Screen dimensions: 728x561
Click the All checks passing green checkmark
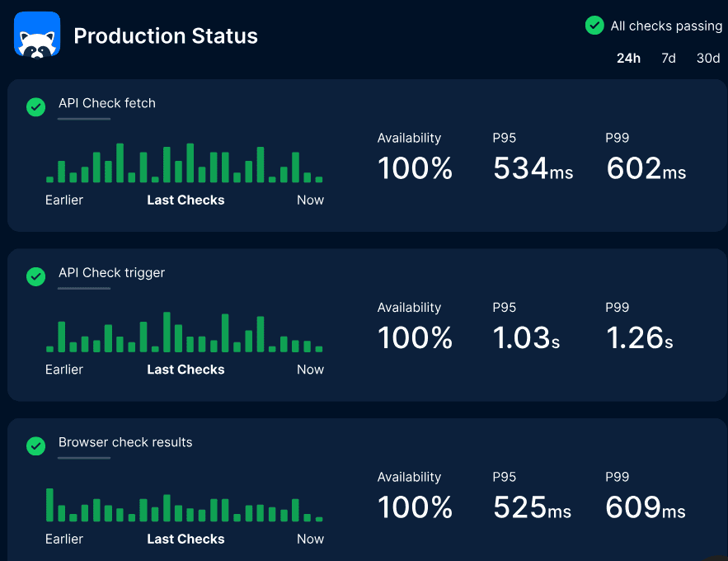pos(594,26)
